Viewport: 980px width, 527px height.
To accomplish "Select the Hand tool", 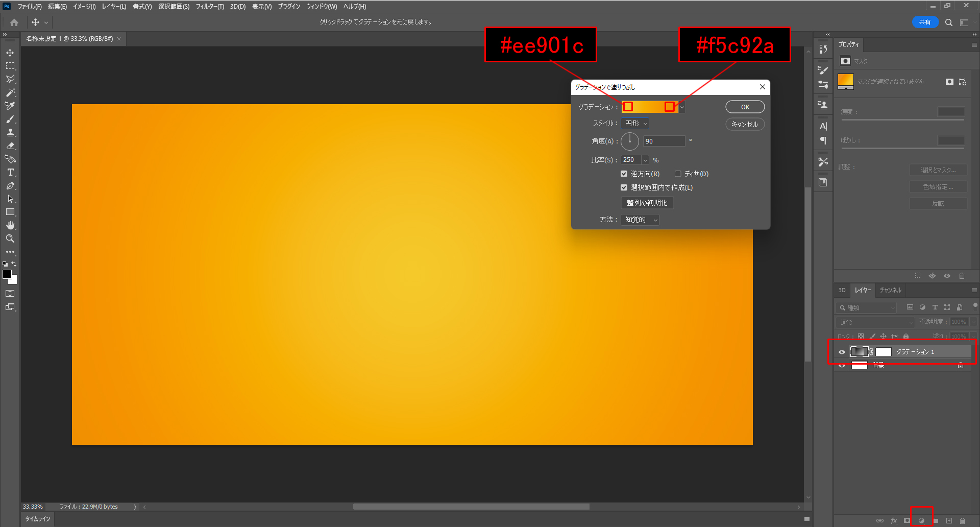I will tap(10, 225).
